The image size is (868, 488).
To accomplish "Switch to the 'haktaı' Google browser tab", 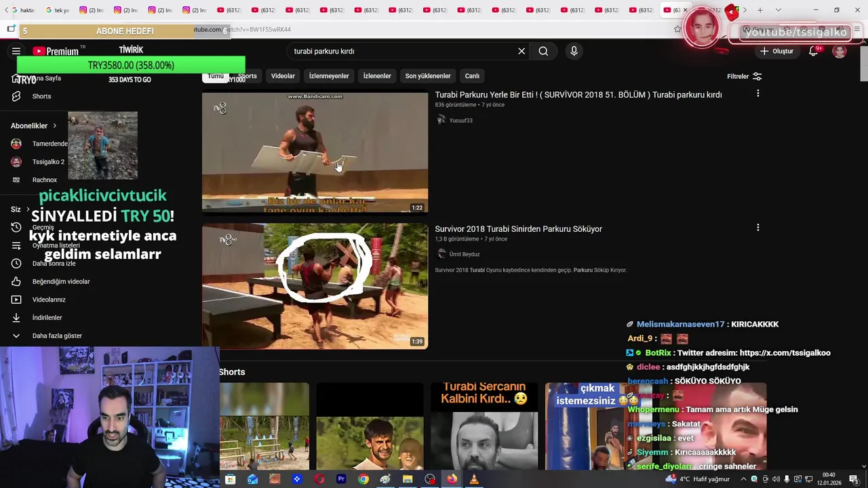I will [24, 10].
